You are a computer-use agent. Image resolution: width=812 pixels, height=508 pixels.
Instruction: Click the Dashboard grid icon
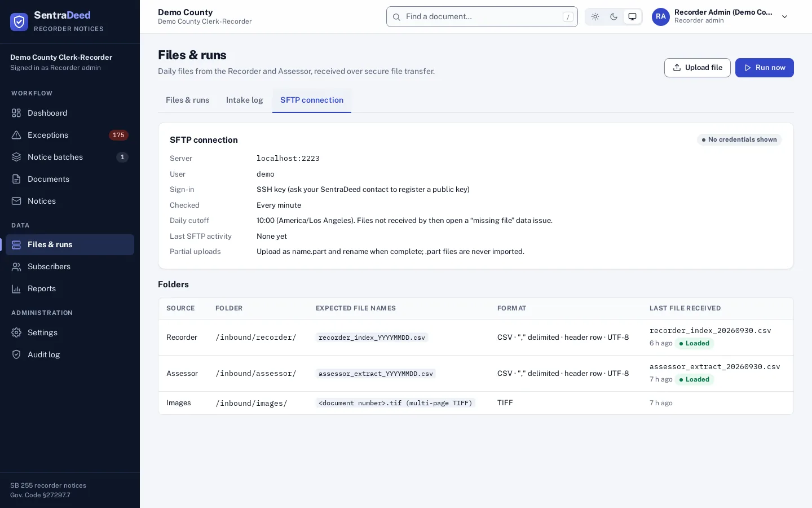16,113
